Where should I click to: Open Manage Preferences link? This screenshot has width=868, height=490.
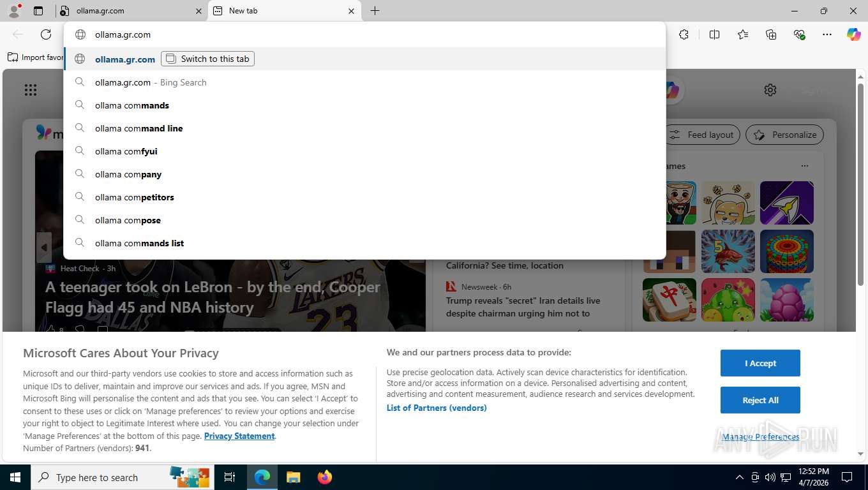coord(761,436)
